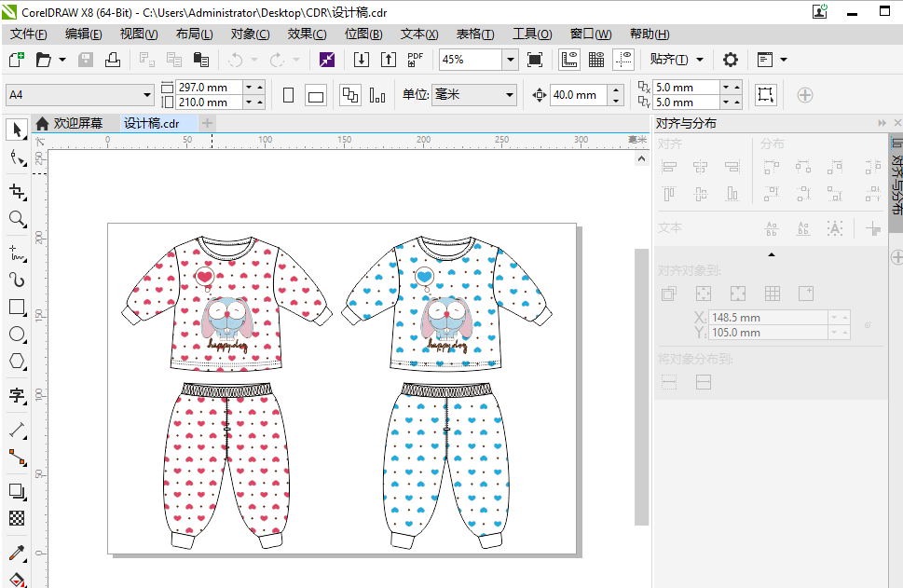Click the Import icon in toolbar
The width and height of the screenshot is (903, 588).
pos(362,60)
